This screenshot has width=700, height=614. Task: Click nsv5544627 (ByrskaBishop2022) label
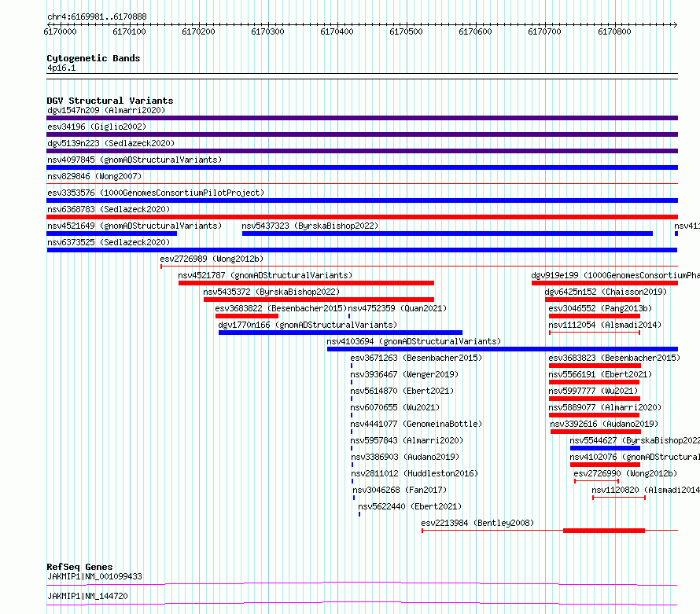[x=635, y=440]
